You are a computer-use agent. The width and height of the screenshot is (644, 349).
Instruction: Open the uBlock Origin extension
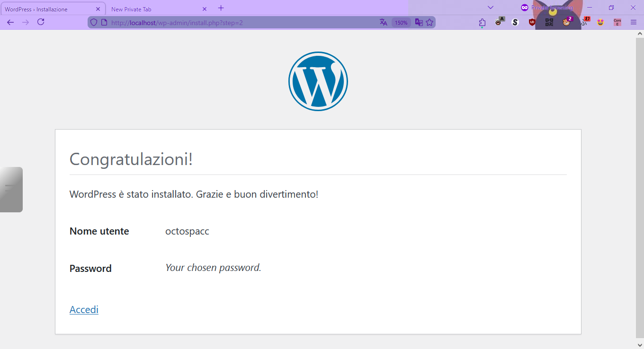click(x=531, y=22)
